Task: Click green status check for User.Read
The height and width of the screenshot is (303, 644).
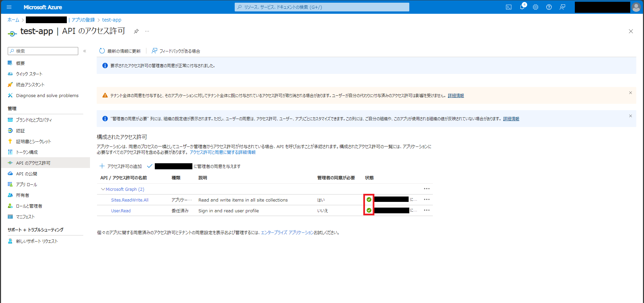Action: tap(369, 210)
